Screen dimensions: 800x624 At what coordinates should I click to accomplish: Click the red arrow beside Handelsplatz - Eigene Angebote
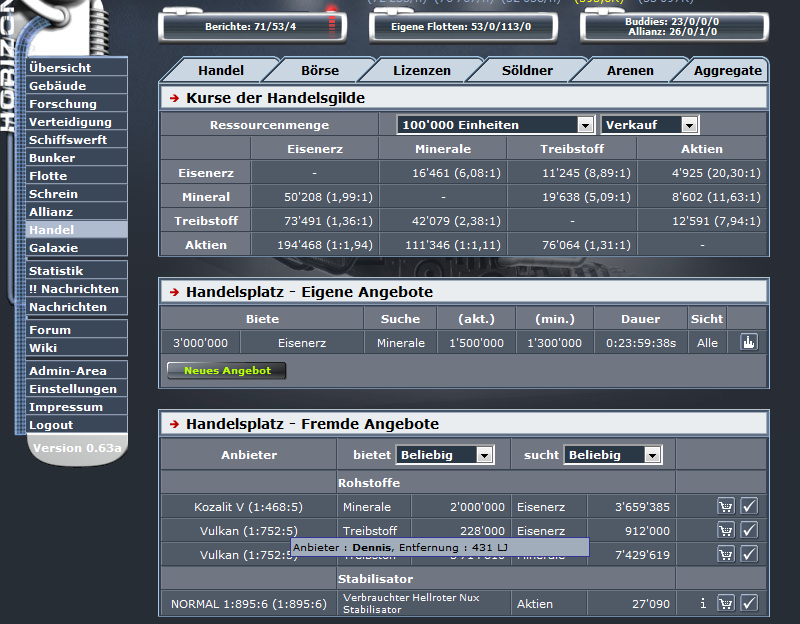pyautogui.click(x=177, y=292)
